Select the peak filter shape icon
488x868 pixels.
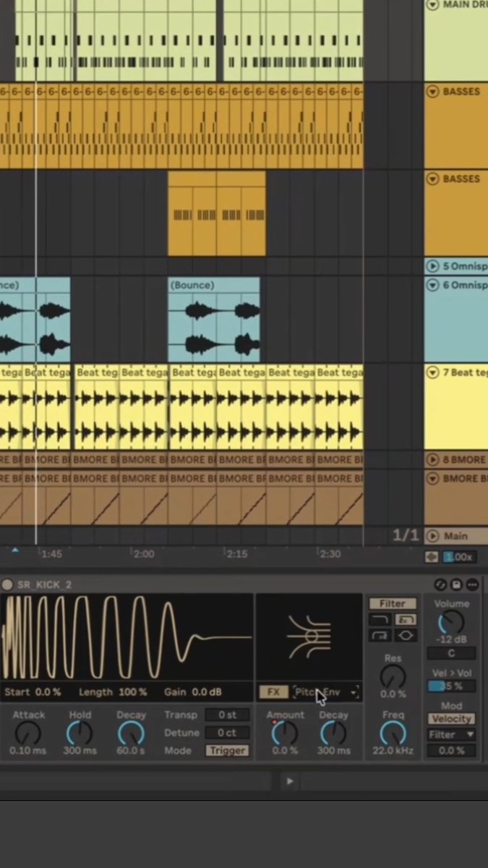coord(406,636)
